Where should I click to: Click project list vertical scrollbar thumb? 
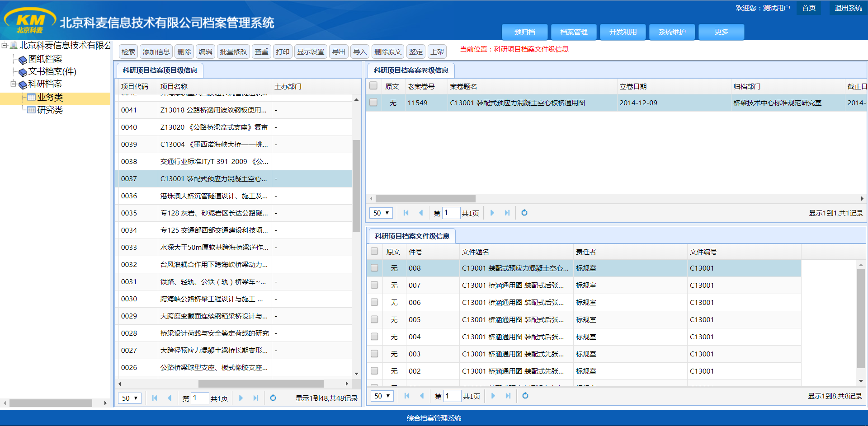pos(356,186)
